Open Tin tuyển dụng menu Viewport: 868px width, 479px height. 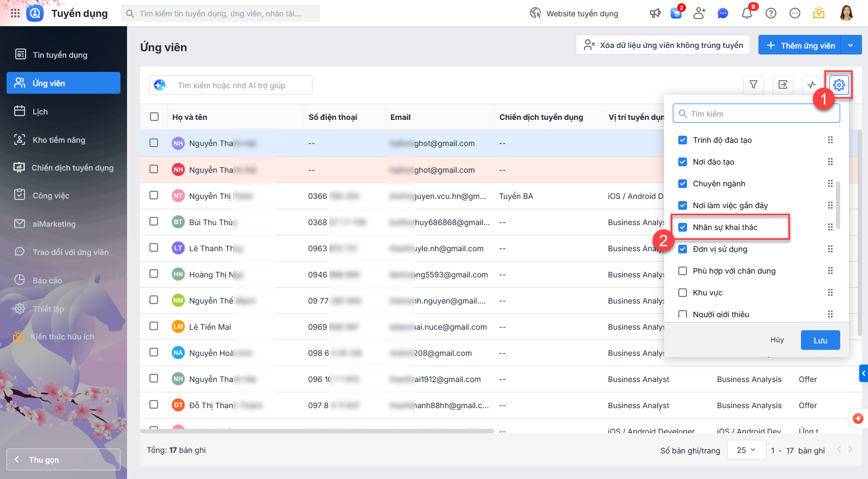point(63,54)
